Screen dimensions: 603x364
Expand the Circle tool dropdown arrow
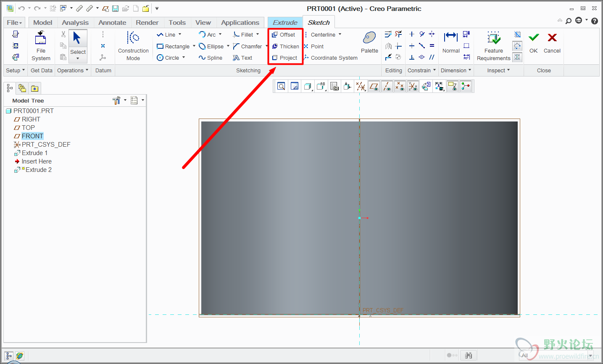click(x=184, y=57)
